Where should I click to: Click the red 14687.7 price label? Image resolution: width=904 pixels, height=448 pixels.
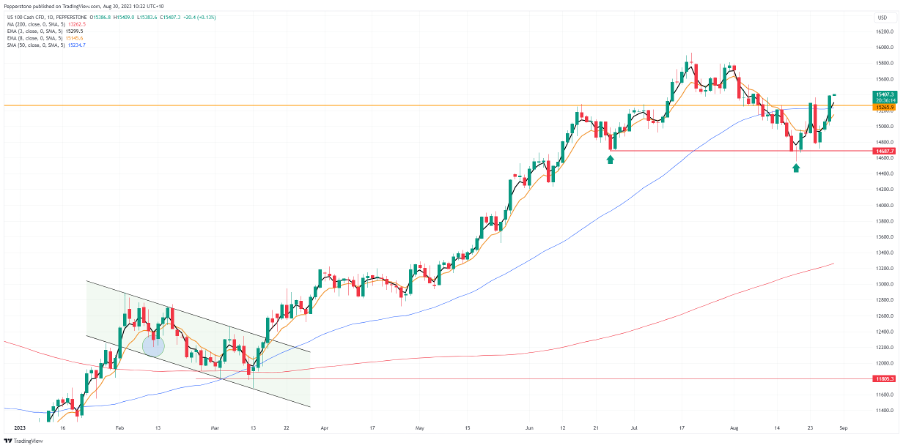tap(884, 151)
